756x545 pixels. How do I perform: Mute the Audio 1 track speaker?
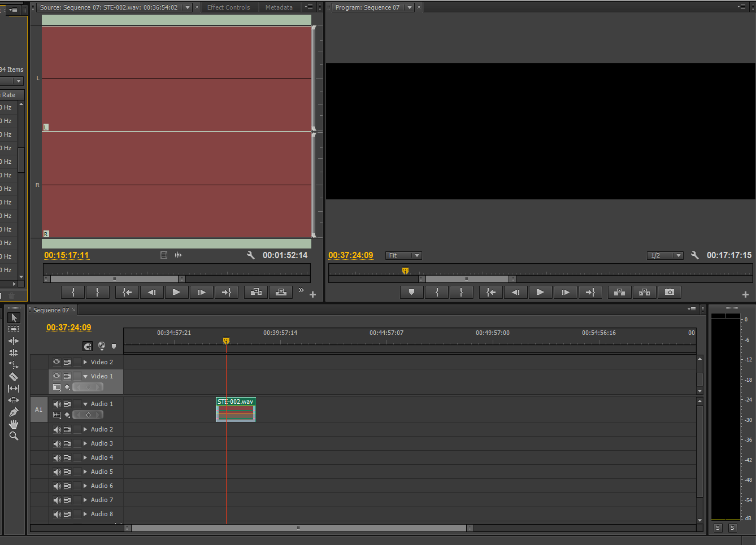pyautogui.click(x=57, y=404)
